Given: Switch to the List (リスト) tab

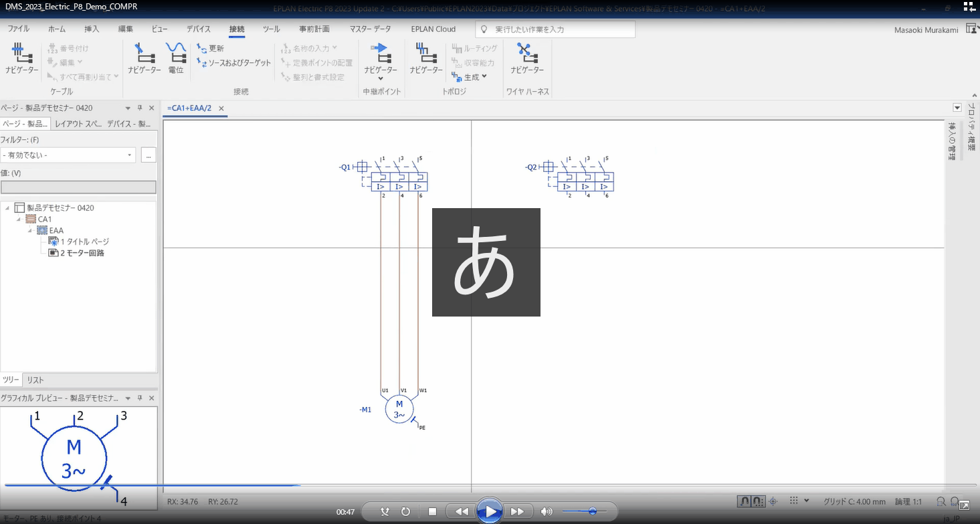Looking at the screenshot, I should click(x=35, y=380).
